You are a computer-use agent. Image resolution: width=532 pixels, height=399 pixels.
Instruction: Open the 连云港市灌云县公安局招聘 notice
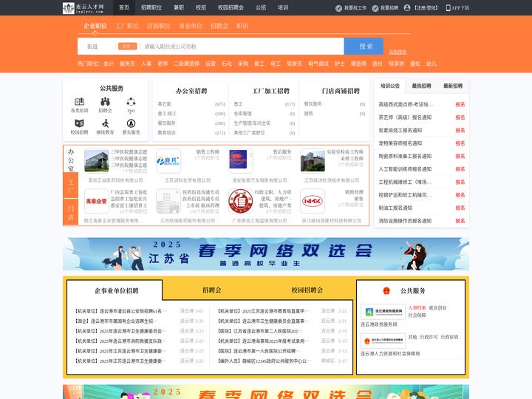click(119, 311)
